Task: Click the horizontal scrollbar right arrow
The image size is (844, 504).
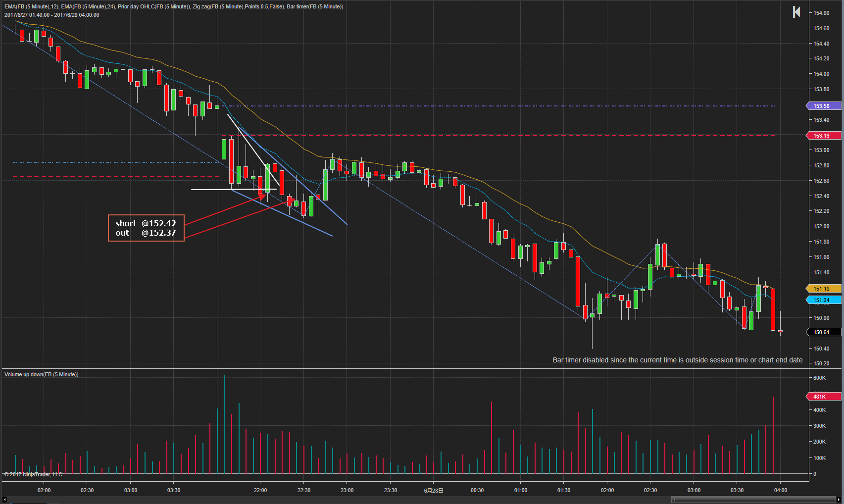Action: click(839, 500)
